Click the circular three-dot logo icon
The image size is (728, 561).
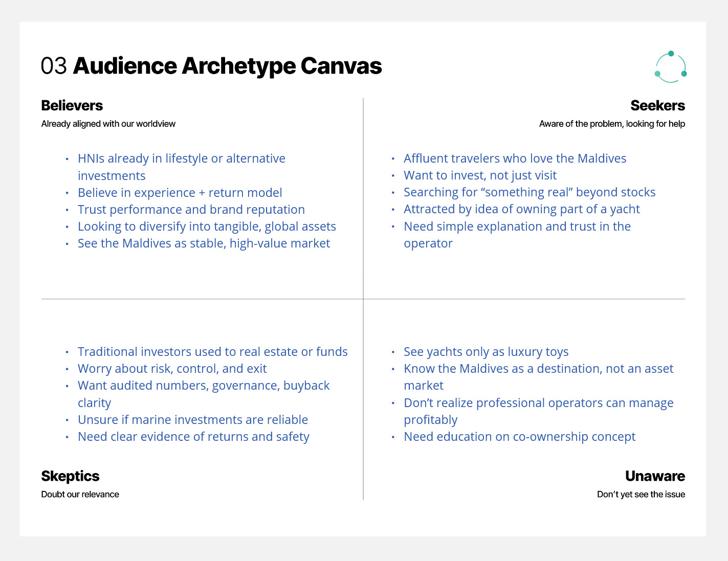(x=670, y=67)
